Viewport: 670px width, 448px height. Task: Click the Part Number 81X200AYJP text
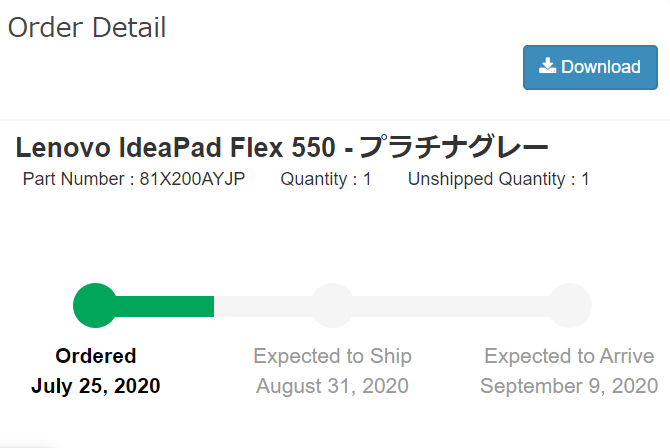pos(134,179)
